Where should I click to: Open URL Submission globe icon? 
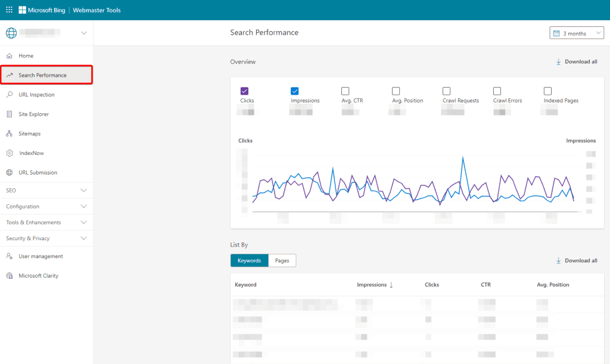(x=10, y=173)
